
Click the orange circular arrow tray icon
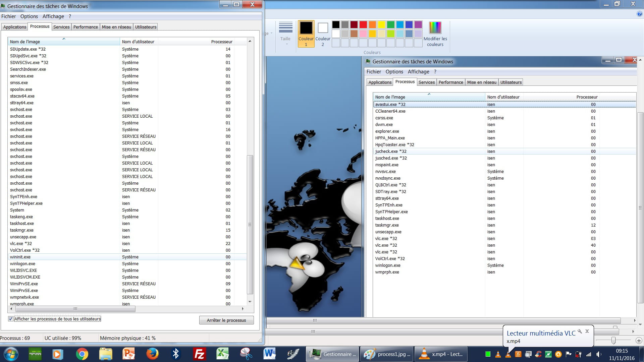[558, 354]
